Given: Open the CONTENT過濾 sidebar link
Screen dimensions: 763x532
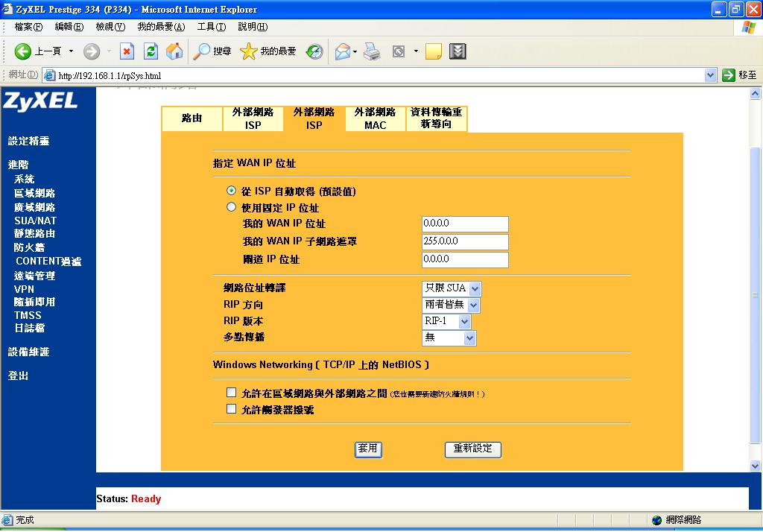Looking at the screenshot, I should 48,262.
